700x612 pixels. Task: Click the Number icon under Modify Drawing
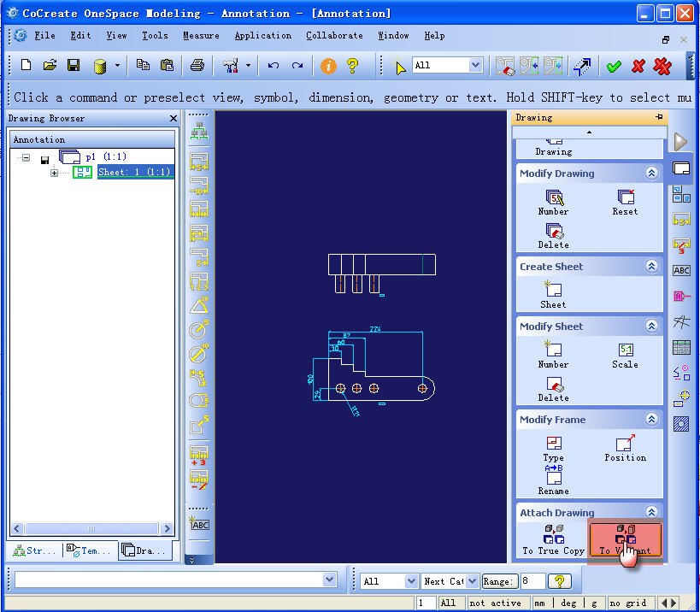pyautogui.click(x=554, y=203)
